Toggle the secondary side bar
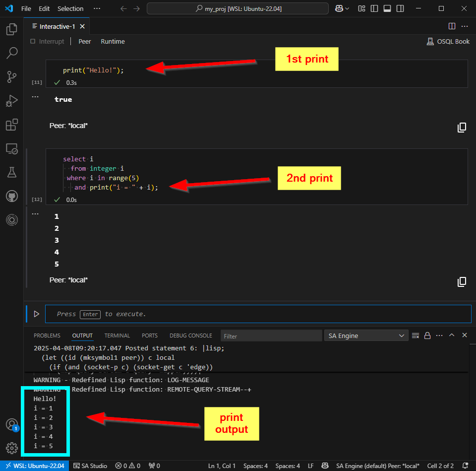 [400, 8]
